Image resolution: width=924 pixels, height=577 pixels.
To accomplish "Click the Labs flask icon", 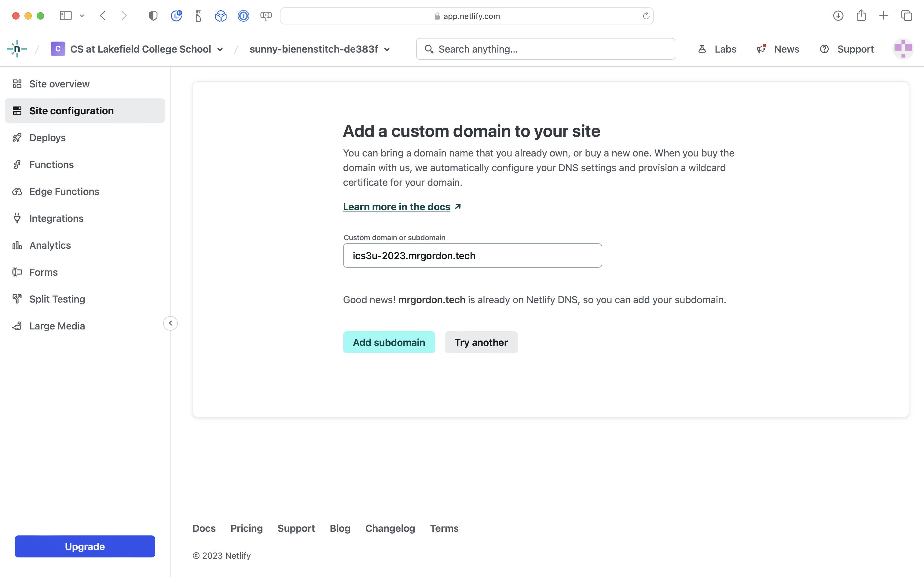I will 702,49.
